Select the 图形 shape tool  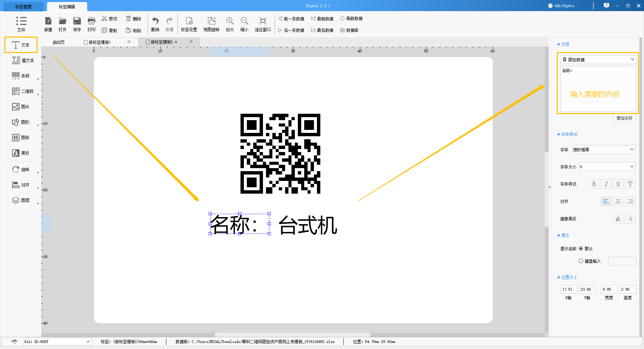point(21,122)
